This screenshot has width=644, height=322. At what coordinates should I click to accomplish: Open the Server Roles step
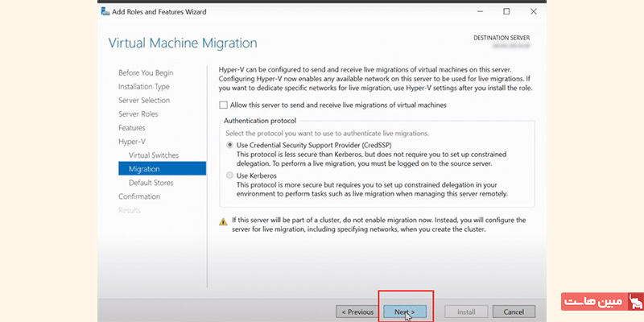coord(138,114)
